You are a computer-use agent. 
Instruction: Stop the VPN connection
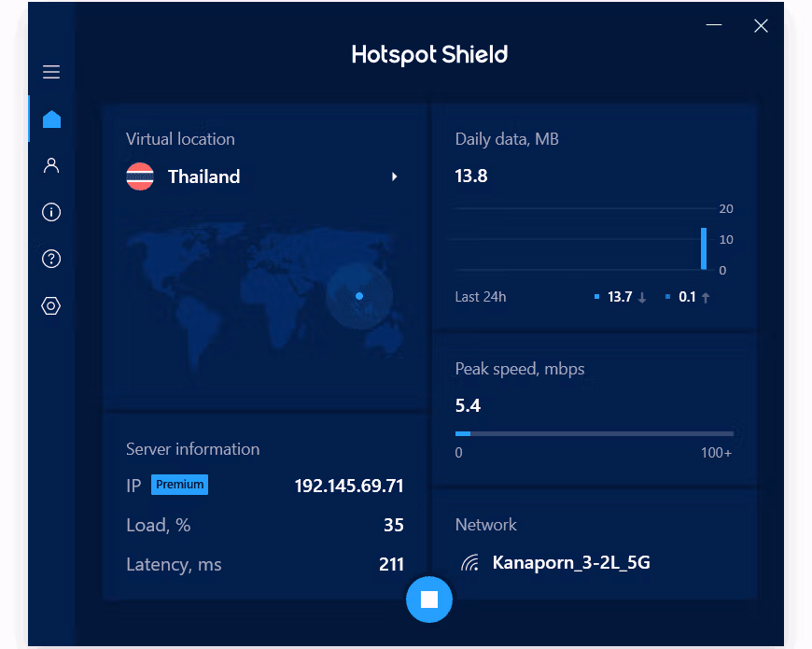[428, 600]
